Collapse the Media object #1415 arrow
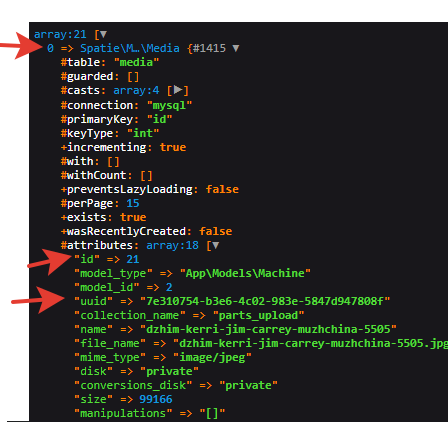 pos(236,48)
